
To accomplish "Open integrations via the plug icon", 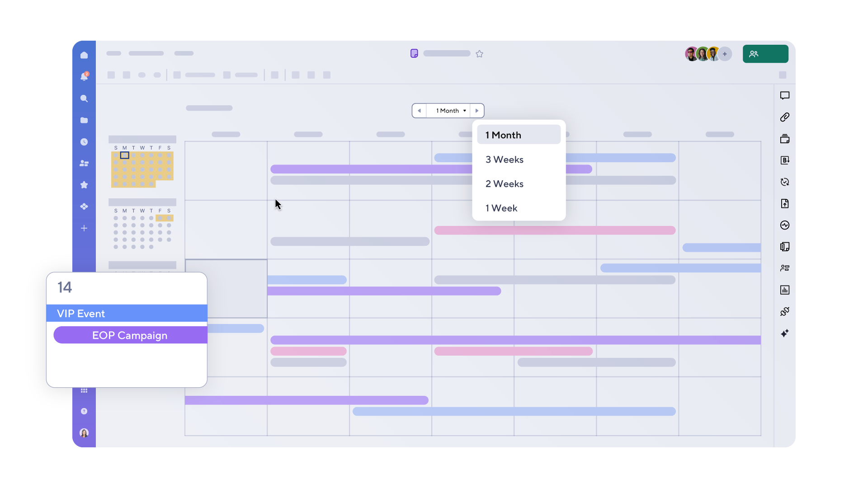I will pos(785,311).
